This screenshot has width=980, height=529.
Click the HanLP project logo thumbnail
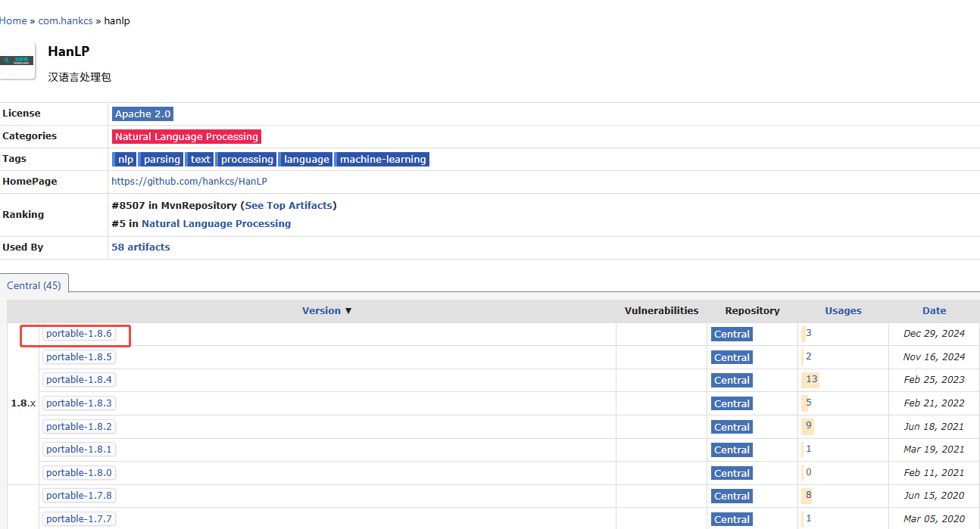tap(17, 61)
